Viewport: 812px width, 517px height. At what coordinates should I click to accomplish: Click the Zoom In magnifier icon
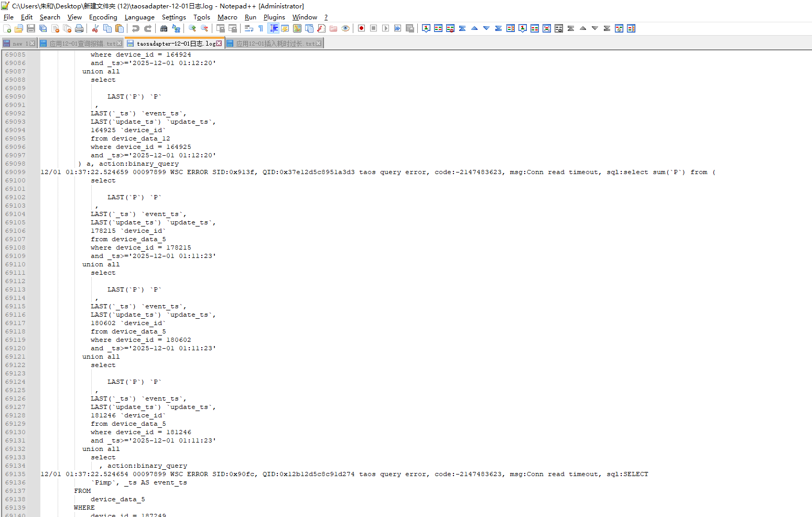[x=192, y=28]
